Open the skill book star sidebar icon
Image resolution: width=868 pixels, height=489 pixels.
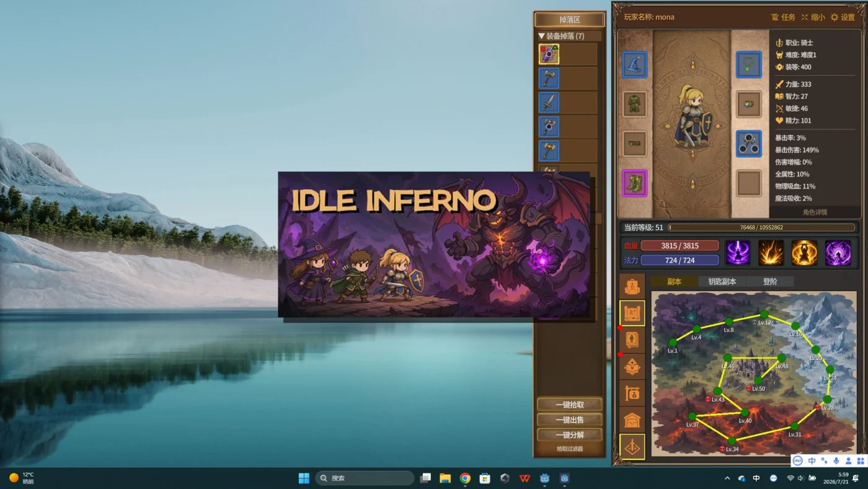(632, 367)
